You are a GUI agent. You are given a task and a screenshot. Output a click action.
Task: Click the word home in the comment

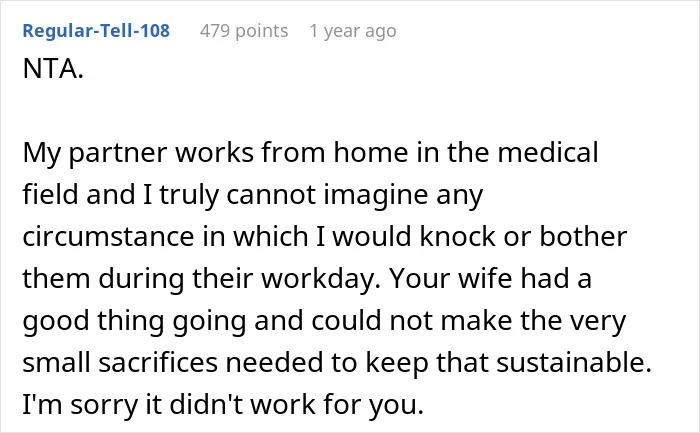(371, 152)
